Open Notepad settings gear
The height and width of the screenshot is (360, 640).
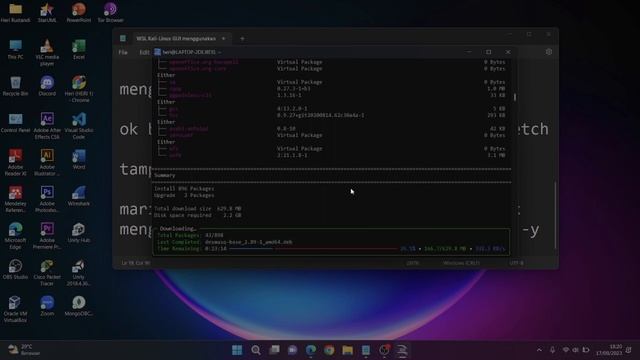point(549,52)
